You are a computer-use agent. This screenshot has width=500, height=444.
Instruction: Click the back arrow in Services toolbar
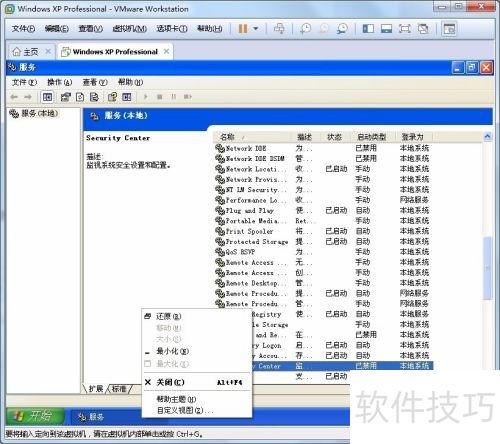(14, 97)
